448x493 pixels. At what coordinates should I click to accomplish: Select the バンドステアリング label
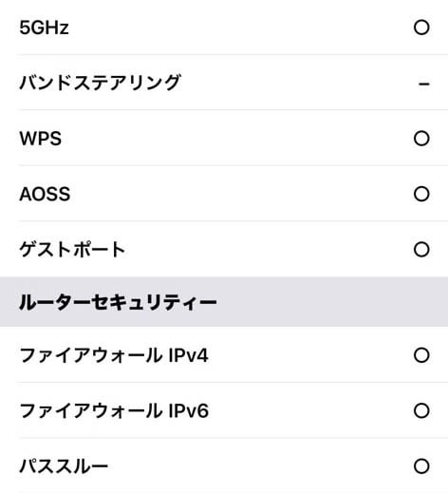point(101,83)
